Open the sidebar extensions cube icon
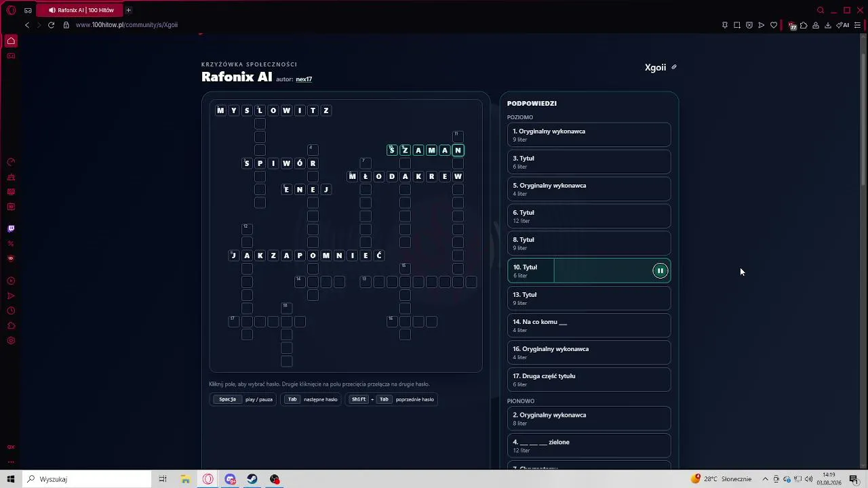 11,325
